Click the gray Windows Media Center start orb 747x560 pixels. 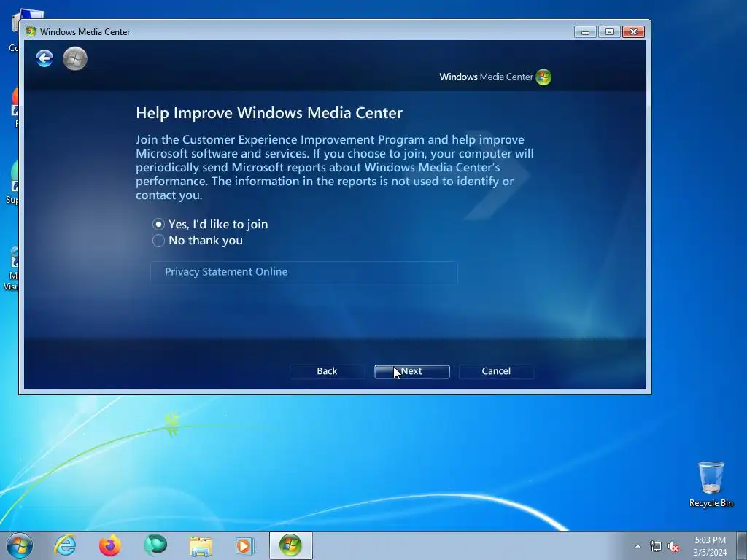[75, 58]
